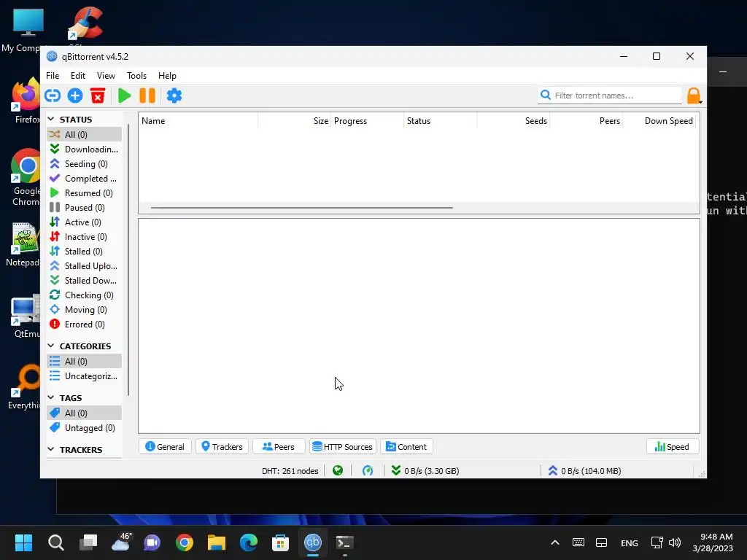Select the Checking (0) filter
Image resolution: width=747 pixels, height=560 pixels.
pyautogui.click(x=85, y=295)
